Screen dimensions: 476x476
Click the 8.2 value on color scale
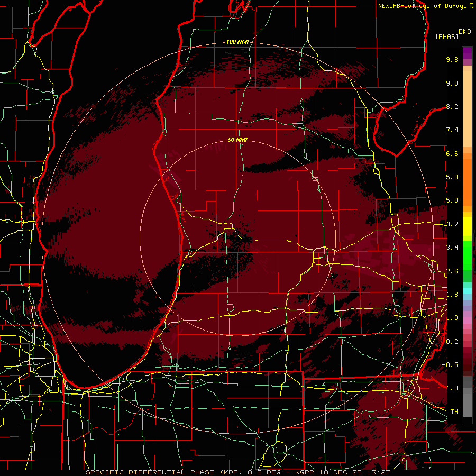pos(452,106)
